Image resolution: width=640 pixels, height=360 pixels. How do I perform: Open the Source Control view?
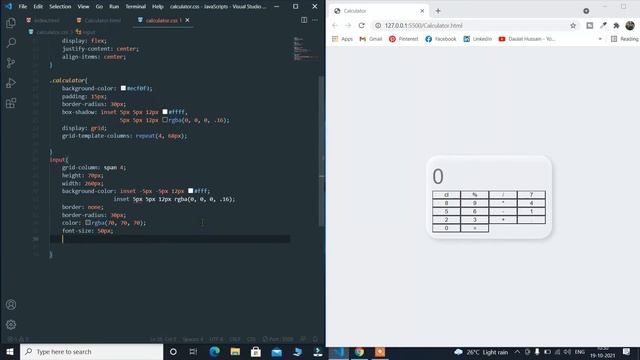[x=11, y=62]
